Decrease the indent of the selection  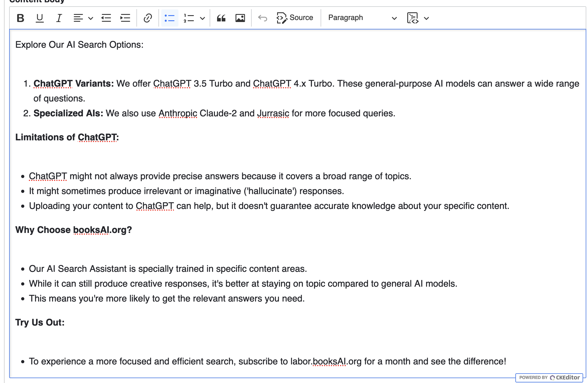pos(106,18)
